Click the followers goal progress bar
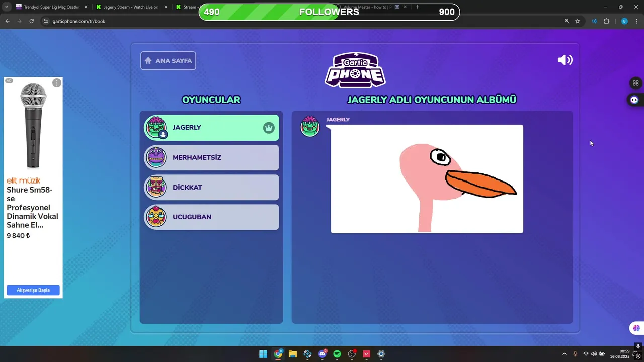This screenshot has height=362, width=644. [329, 12]
